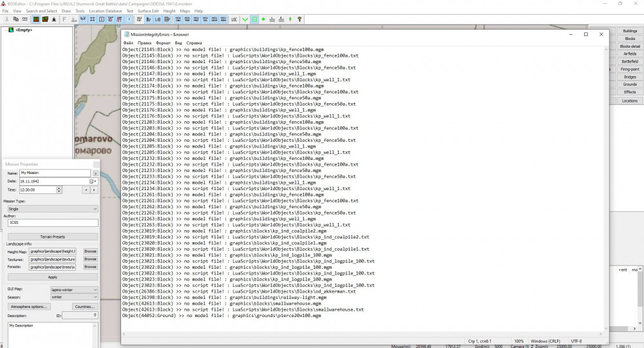This screenshot has height=348, width=644.
Task: Open the File menu in BOSEditor
Action: [5, 11]
